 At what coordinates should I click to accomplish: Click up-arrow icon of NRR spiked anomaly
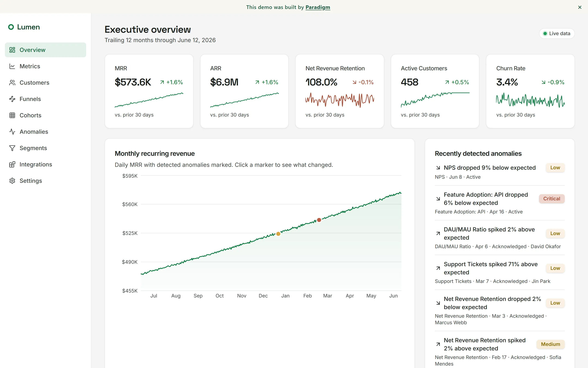[438, 344]
